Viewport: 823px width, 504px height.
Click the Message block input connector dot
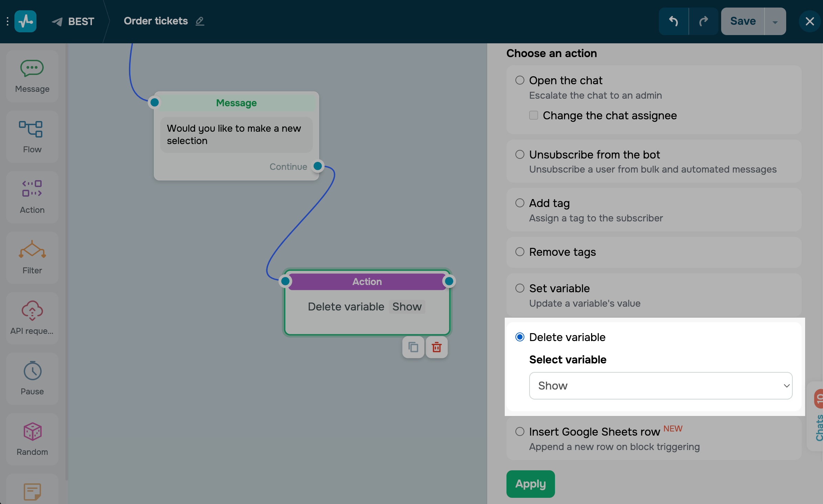[154, 102]
